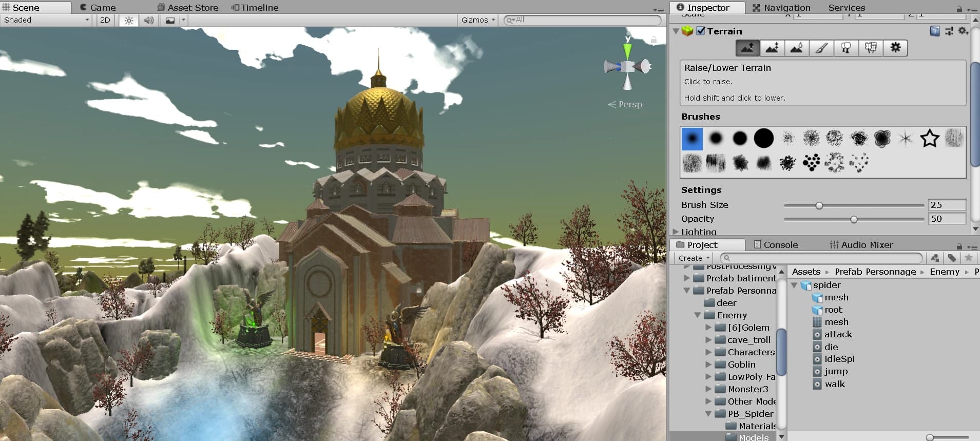
Task: Toggle the Inspector panel lock
Action: pos(959,9)
